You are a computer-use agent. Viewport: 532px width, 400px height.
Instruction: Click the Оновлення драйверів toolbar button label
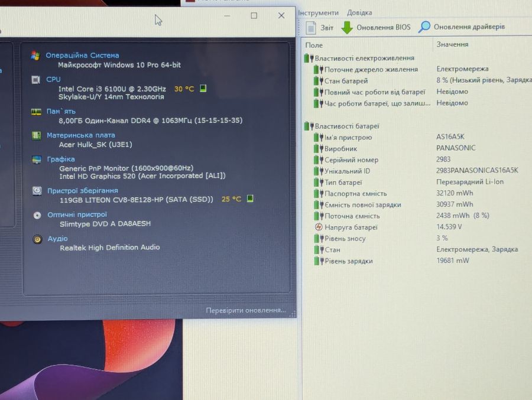point(469,27)
